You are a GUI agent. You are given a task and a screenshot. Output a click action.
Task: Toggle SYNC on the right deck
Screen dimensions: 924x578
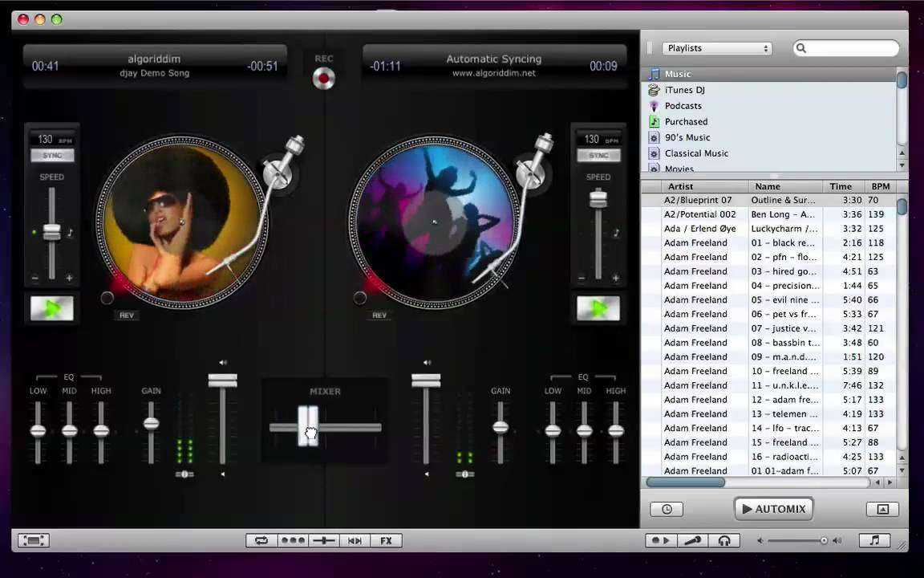[x=598, y=156]
